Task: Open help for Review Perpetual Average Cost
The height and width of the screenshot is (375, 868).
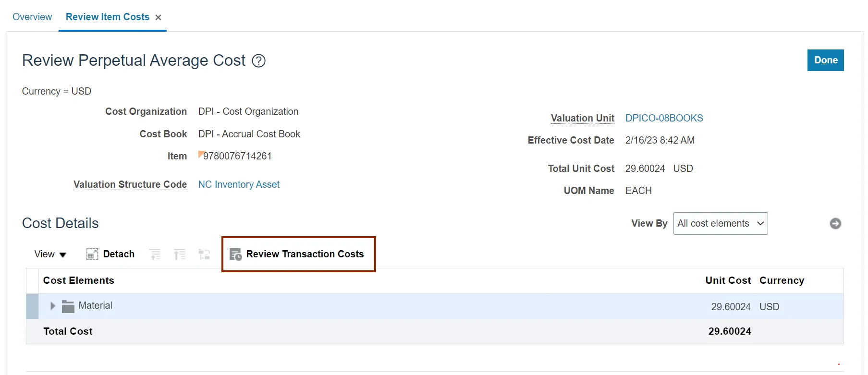Action: click(258, 61)
